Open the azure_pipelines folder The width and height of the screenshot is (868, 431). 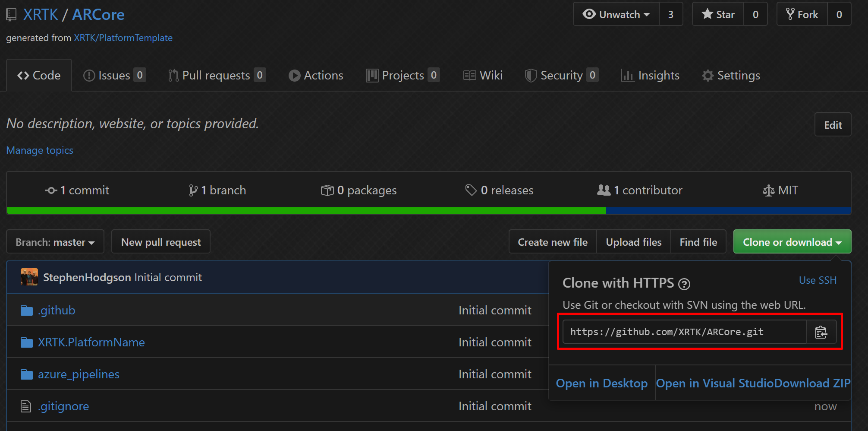(x=79, y=374)
